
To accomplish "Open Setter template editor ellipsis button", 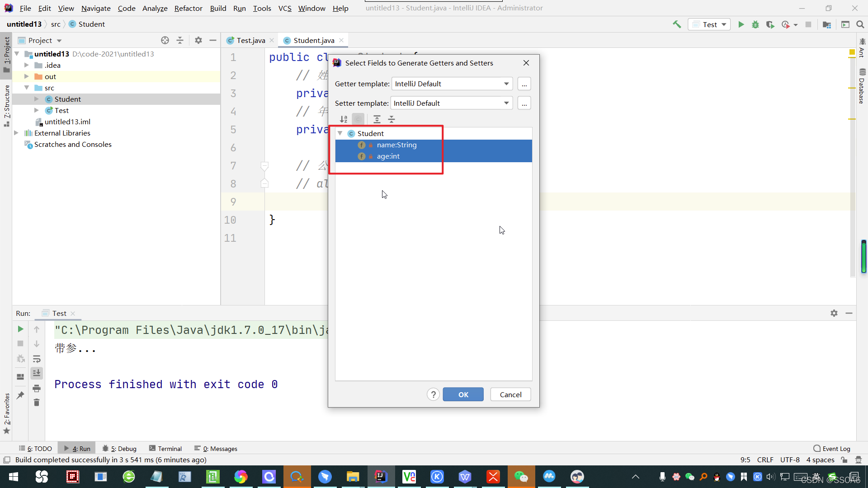I will coord(524,103).
